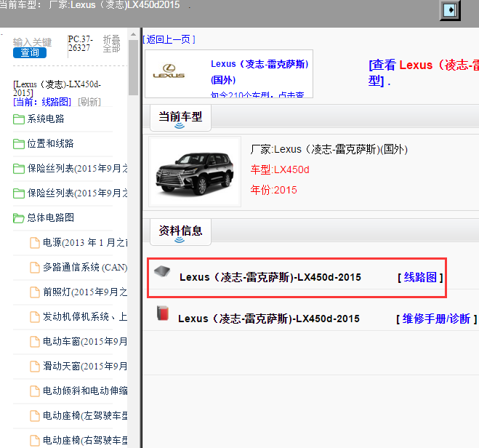Screen dimensions: 479x448
Task: Expand the 位置和线路 folder icon
Action: click(19, 144)
